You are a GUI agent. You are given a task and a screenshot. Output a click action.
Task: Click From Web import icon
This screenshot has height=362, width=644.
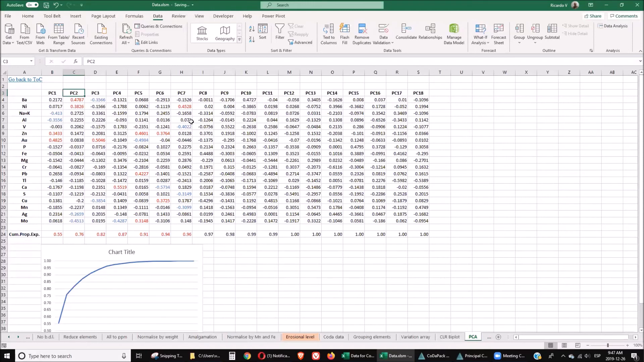(x=40, y=34)
